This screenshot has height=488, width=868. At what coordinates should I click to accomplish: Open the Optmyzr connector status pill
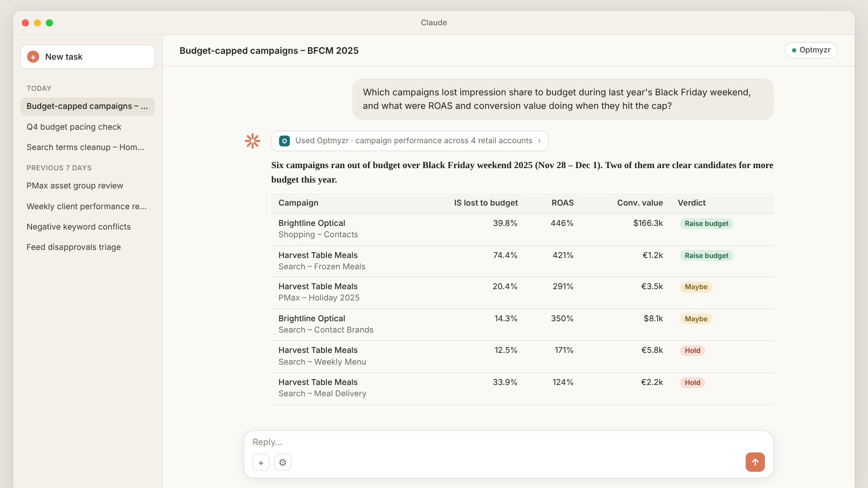(x=811, y=50)
